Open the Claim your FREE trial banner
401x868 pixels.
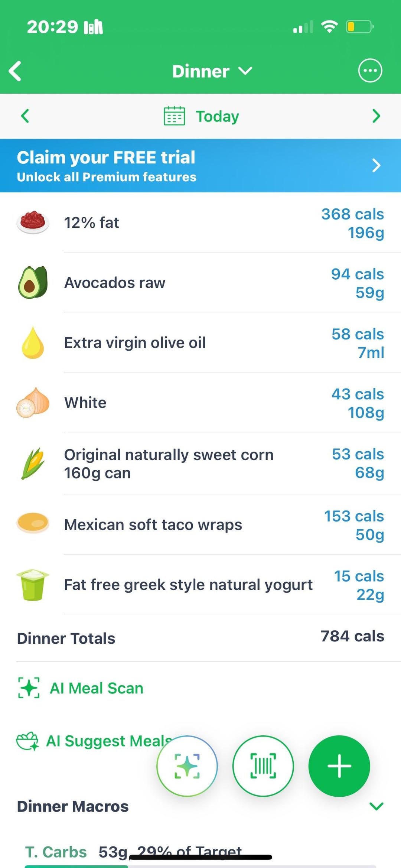point(200,166)
